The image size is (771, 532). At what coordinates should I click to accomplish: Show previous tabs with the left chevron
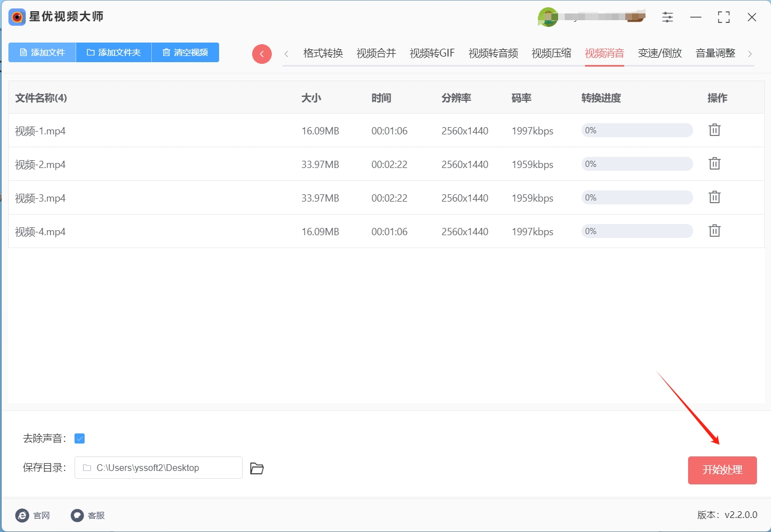click(x=286, y=54)
